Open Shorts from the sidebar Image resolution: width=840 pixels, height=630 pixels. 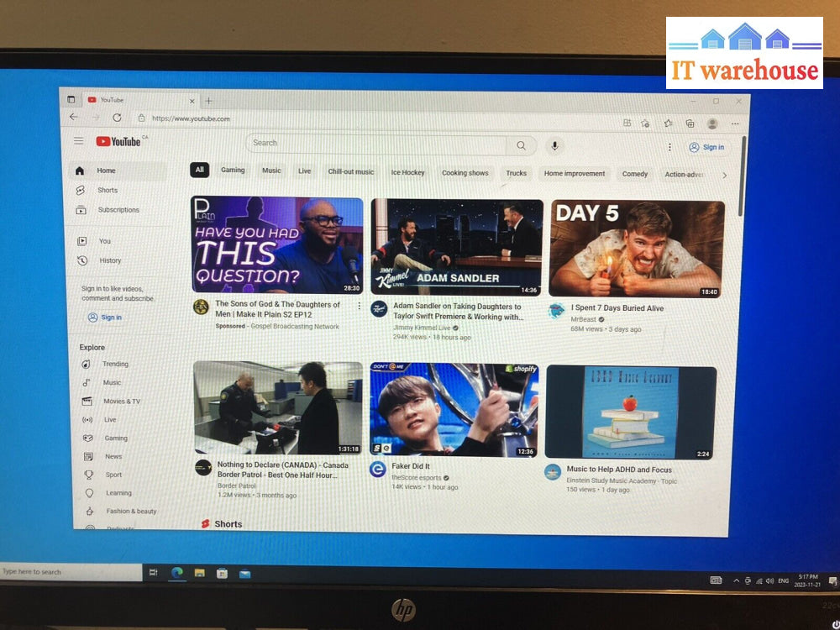[x=108, y=191]
